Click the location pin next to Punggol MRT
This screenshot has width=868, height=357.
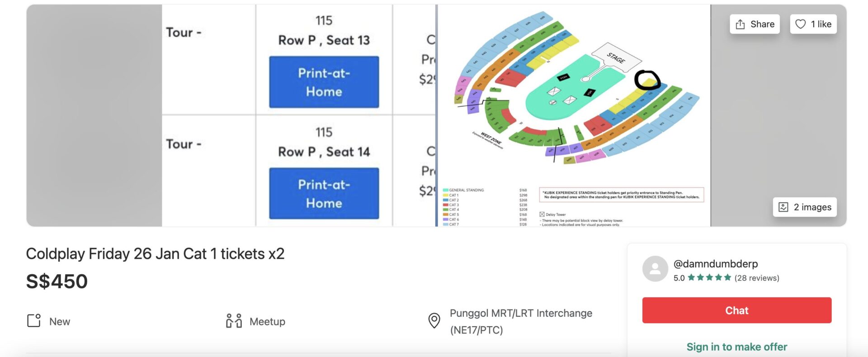point(434,321)
